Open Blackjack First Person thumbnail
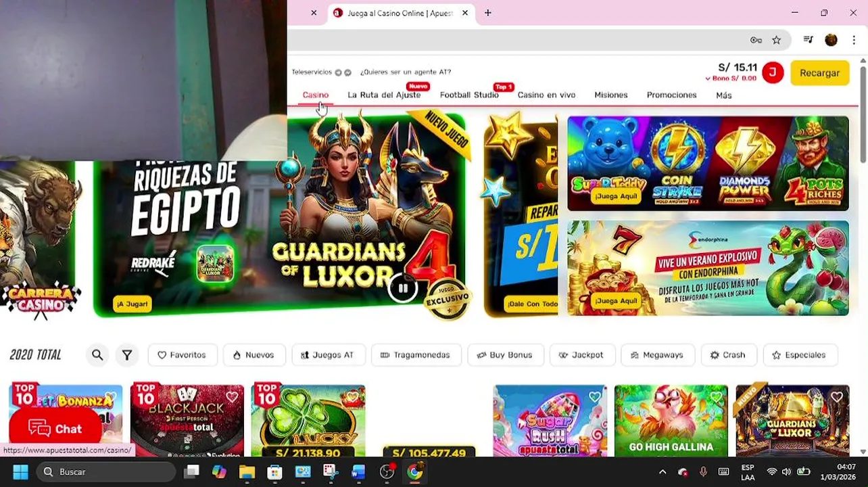 [187, 421]
